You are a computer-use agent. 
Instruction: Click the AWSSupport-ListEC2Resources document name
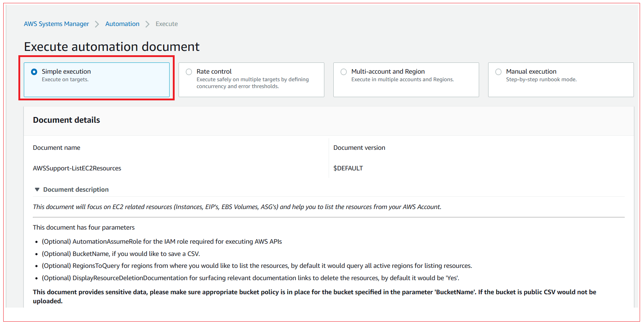(77, 168)
